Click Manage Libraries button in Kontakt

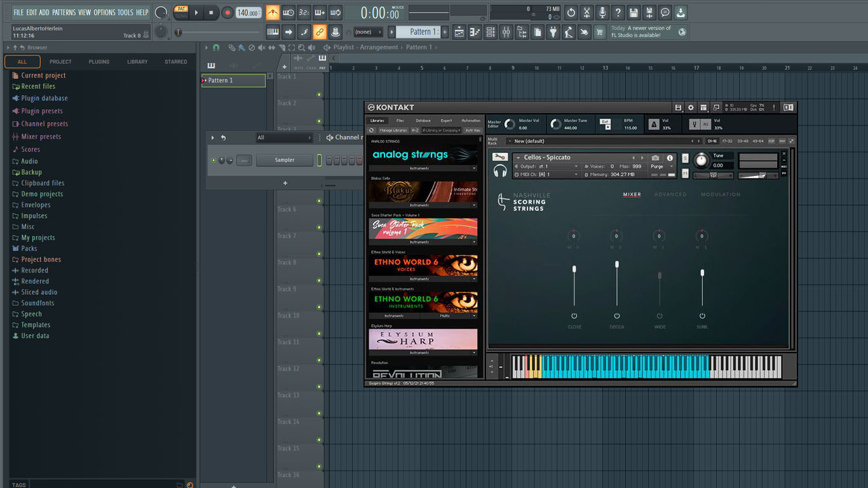[393, 130]
